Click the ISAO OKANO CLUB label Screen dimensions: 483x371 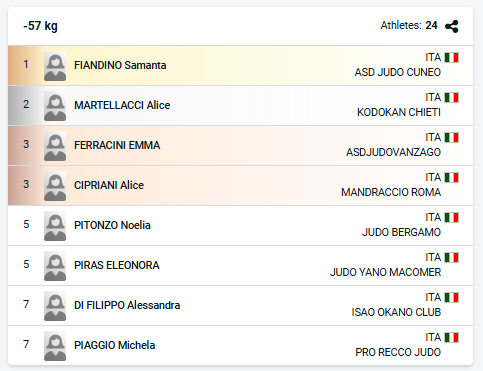tap(396, 312)
